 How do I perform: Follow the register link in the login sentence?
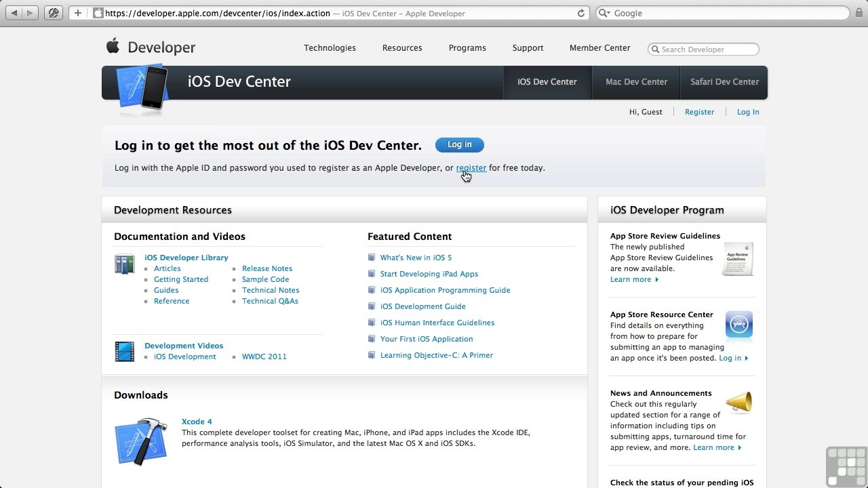[471, 168]
